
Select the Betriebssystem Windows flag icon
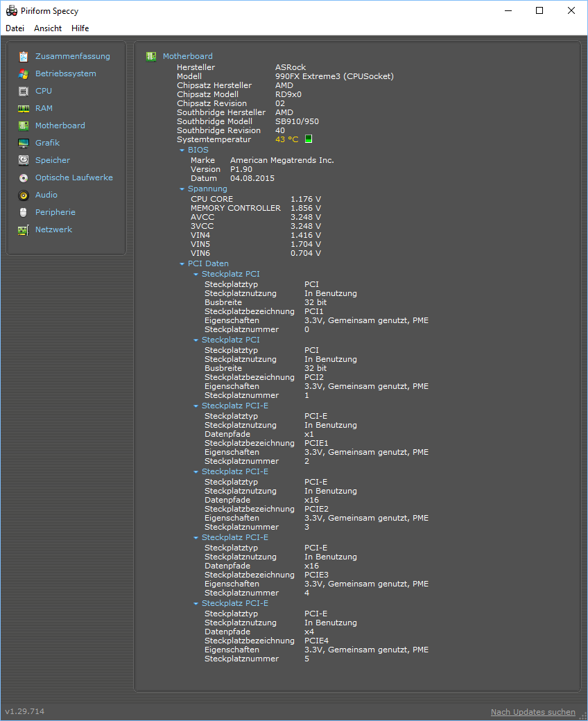[24, 74]
